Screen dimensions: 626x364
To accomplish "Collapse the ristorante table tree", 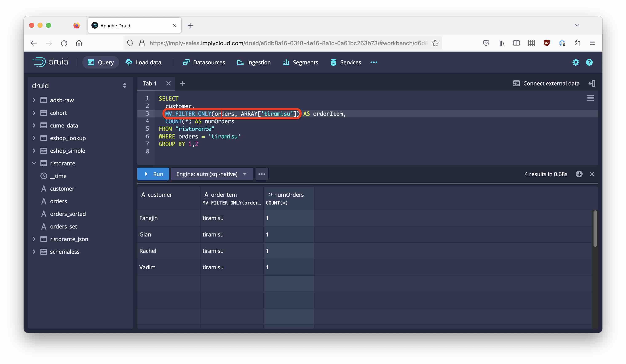I will pos(34,163).
